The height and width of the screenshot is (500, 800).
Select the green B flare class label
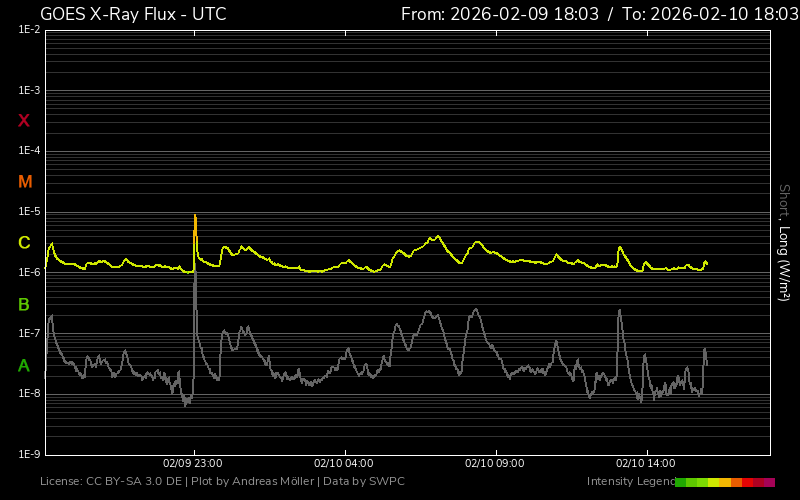[x=24, y=304]
